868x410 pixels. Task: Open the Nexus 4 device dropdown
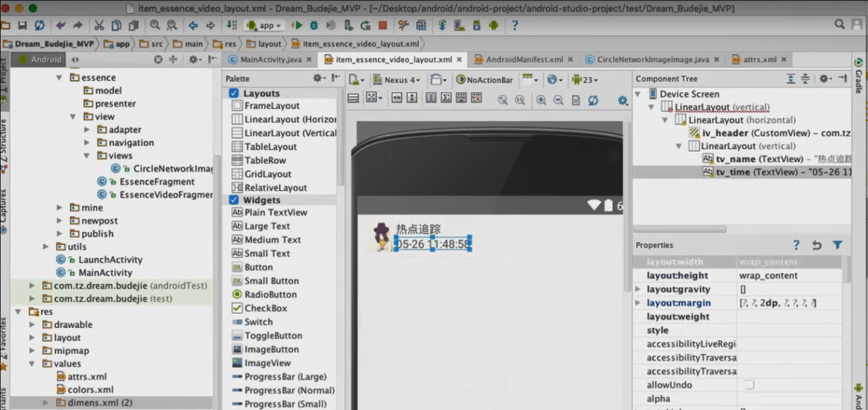pos(396,80)
